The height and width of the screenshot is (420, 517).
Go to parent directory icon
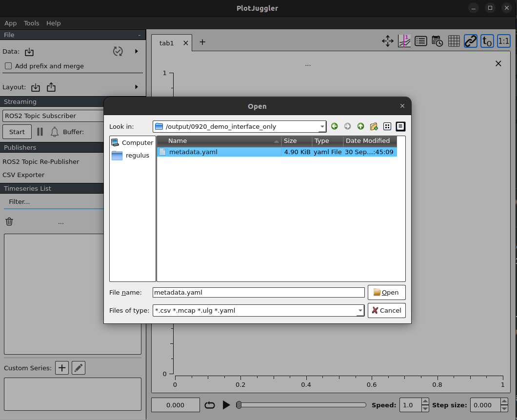coord(361,126)
